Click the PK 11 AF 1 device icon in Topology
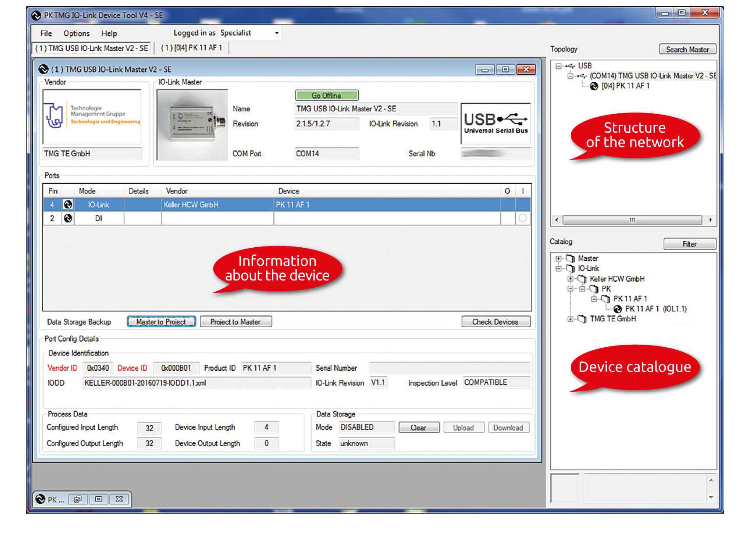 pos(594,86)
